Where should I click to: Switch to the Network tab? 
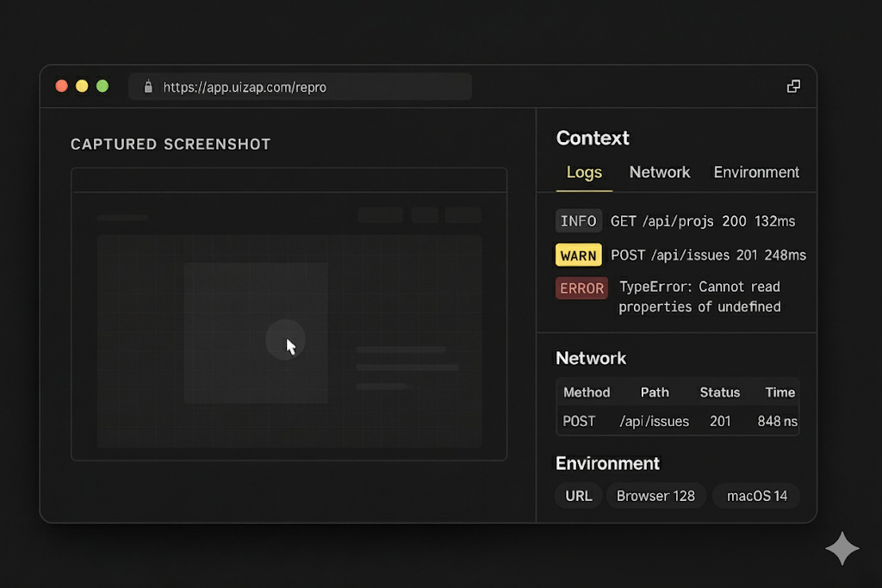coord(660,172)
